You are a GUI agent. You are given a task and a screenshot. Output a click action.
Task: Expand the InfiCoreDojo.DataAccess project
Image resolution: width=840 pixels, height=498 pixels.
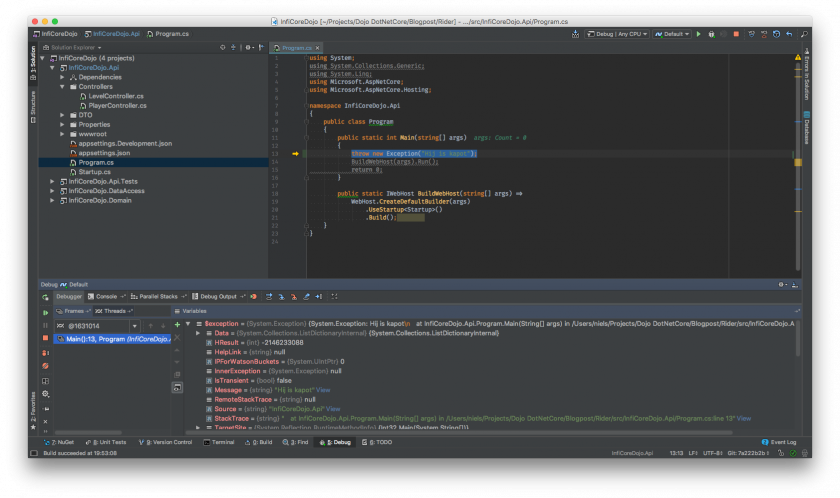coord(52,191)
